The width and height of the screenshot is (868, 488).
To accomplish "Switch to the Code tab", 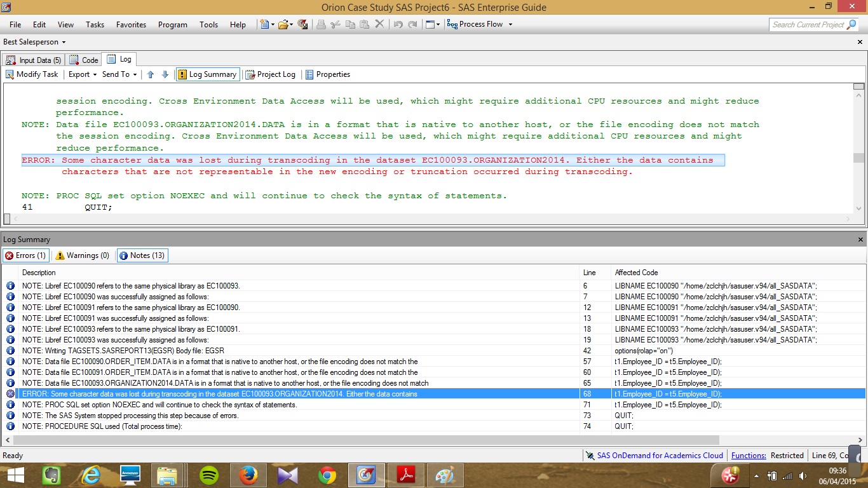I will coord(83,59).
